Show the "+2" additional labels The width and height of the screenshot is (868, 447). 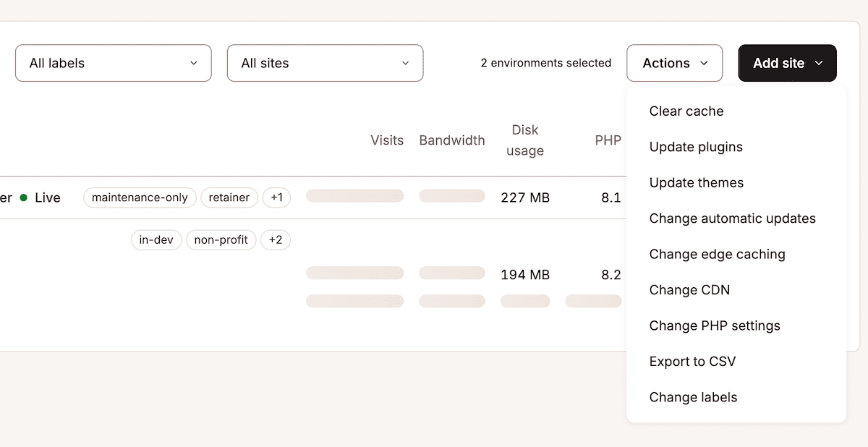point(276,239)
